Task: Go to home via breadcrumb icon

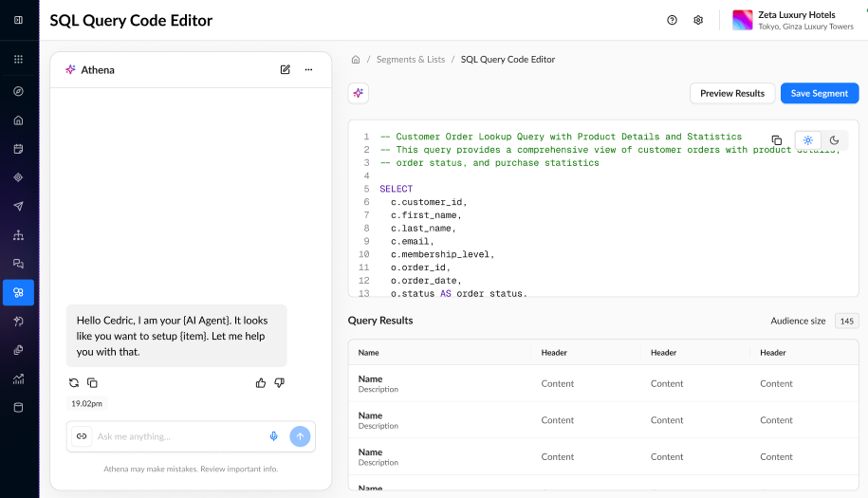Action: point(356,59)
